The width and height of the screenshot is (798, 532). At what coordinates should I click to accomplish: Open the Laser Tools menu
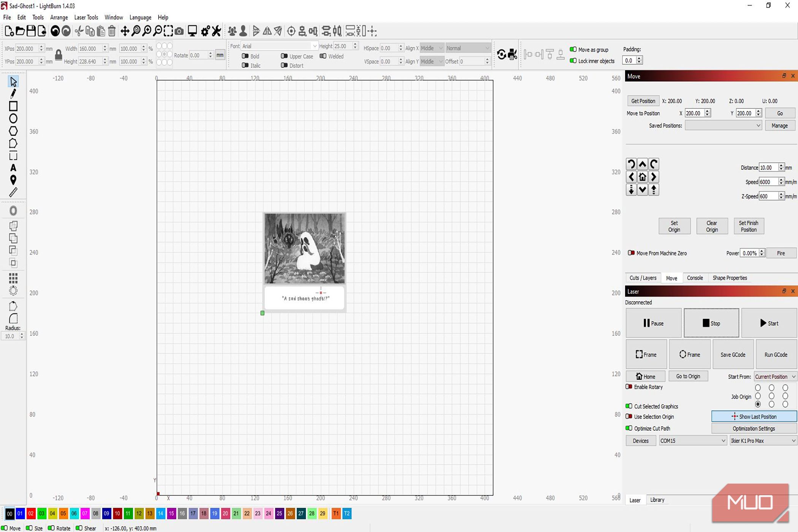86,17
